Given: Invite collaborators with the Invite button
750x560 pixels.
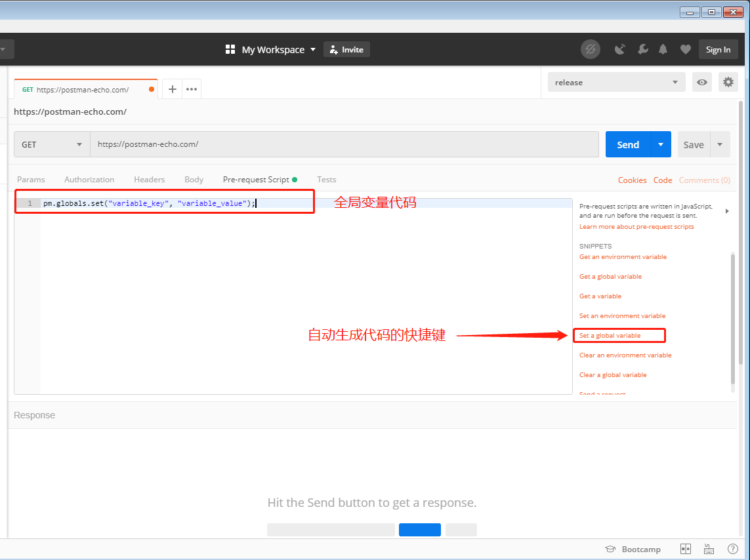Looking at the screenshot, I should click(346, 49).
